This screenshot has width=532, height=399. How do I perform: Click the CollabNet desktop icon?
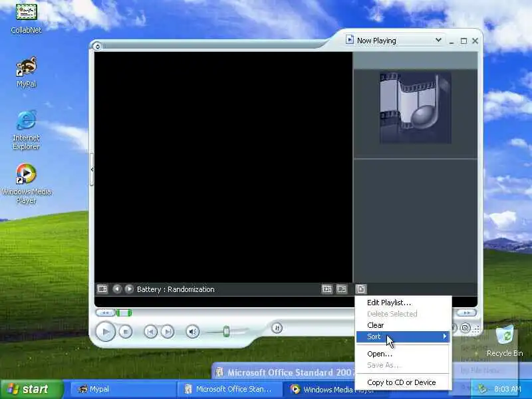pyautogui.click(x=26, y=18)
